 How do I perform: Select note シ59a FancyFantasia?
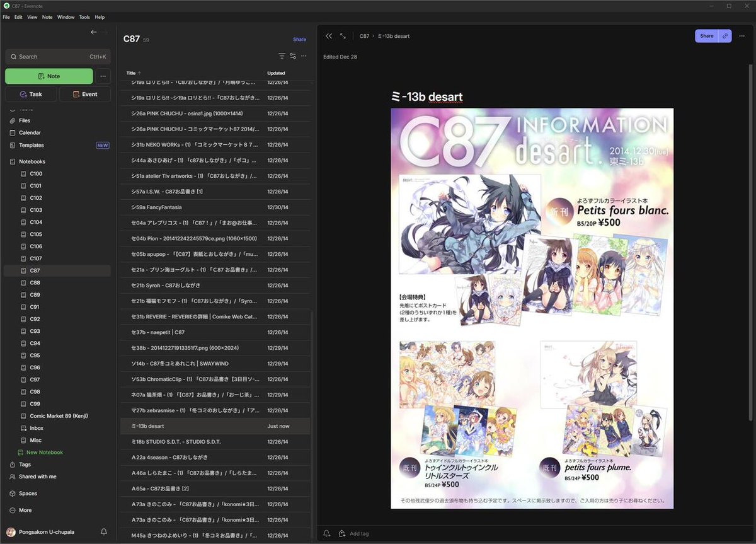click(x=215, y=207)
